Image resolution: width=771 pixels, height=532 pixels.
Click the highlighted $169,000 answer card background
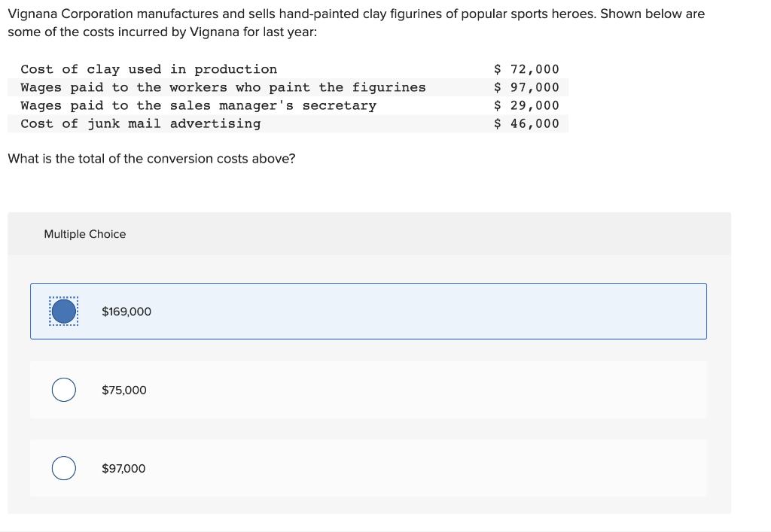point(368,311)
